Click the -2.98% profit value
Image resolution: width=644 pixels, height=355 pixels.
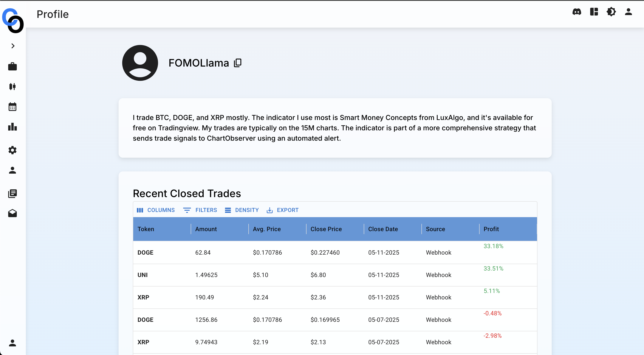click(492, 336)
